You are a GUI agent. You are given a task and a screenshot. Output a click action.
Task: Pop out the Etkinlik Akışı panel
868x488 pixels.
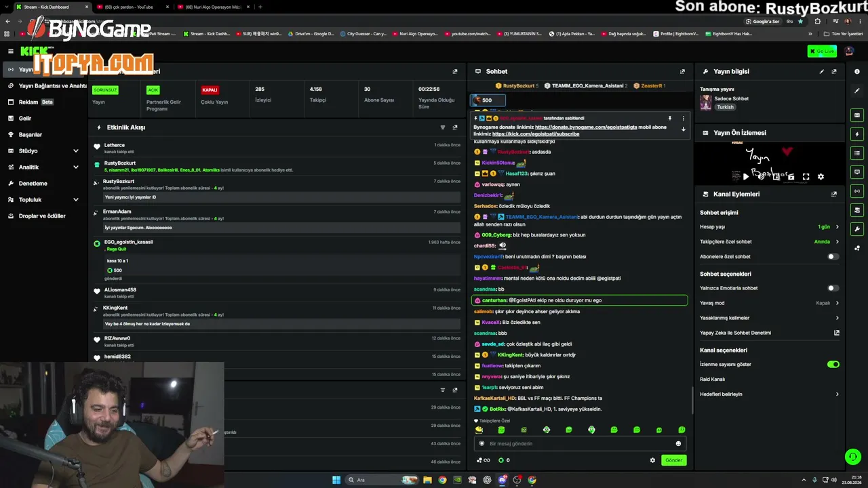[x=455, y=127]
